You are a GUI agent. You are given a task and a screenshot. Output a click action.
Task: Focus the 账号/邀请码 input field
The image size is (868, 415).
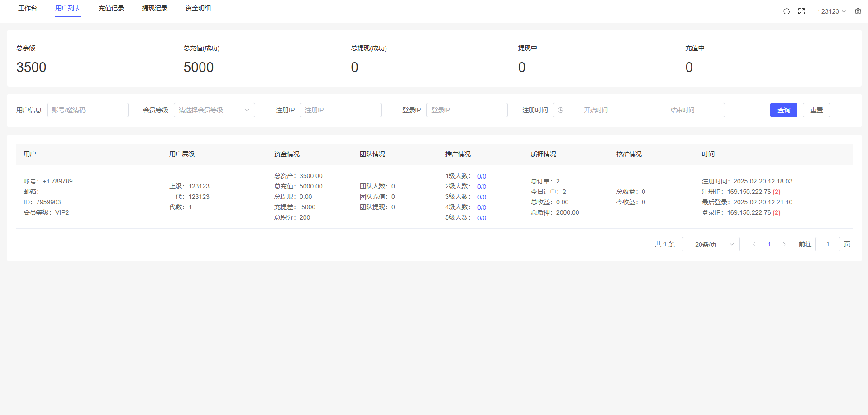tap(88, 110)
